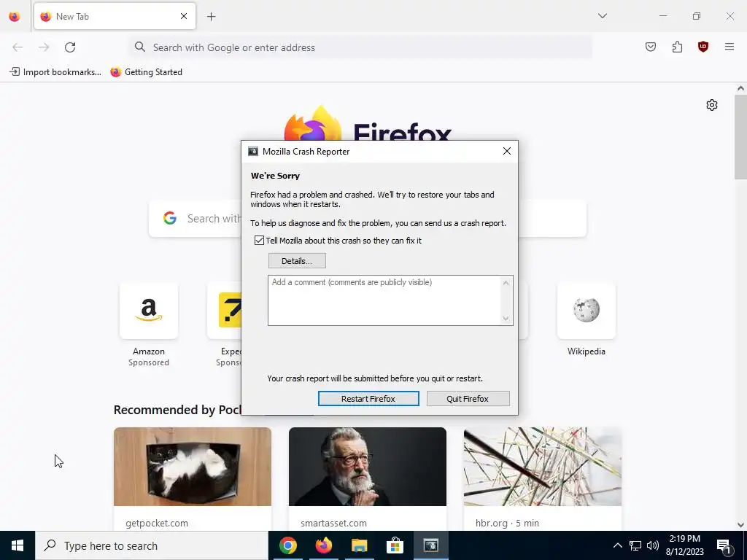Go forward with the forward arrow

click(44, 47)
